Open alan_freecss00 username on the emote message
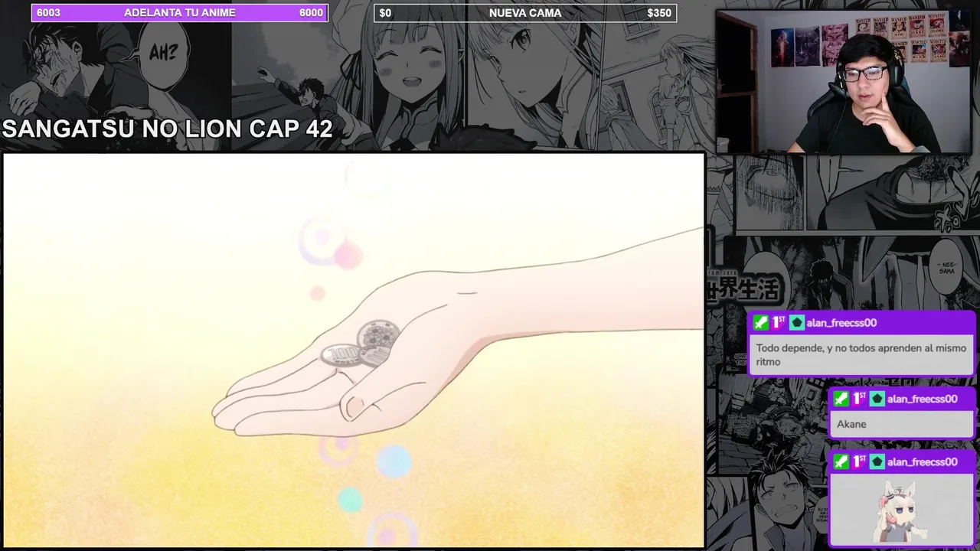 coord(922,461)
